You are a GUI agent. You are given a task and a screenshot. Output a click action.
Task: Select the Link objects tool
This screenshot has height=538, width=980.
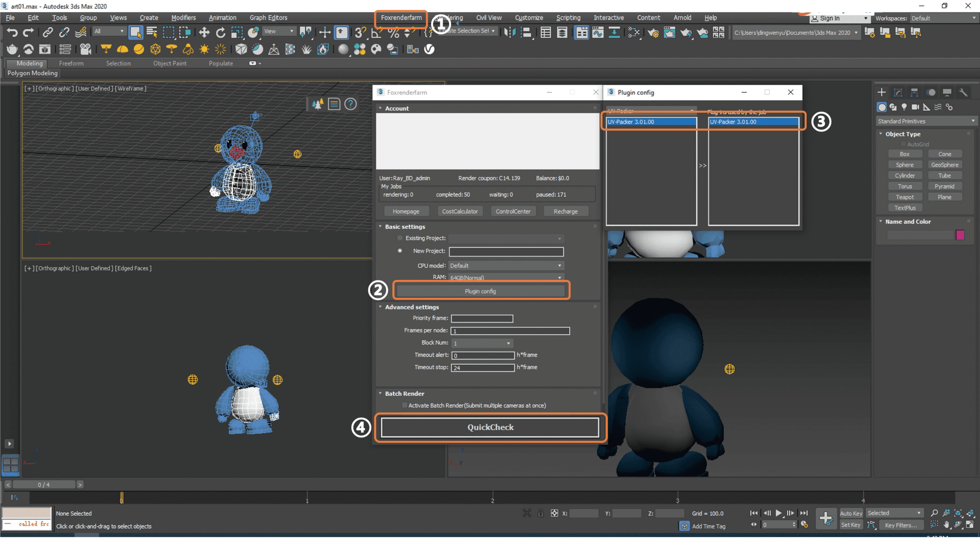click(x=47, y=33)
